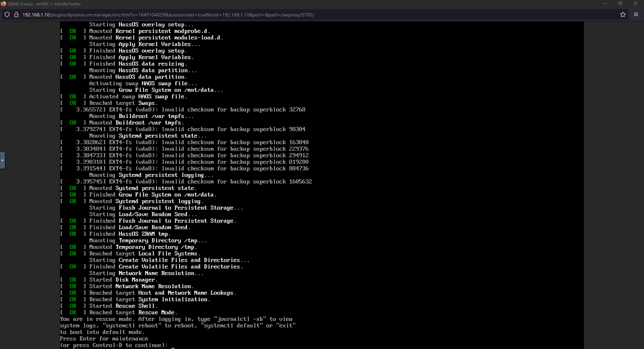Restore down the Firefox window
The width and height of the screenshot is (644, 349).
point(620,4)
